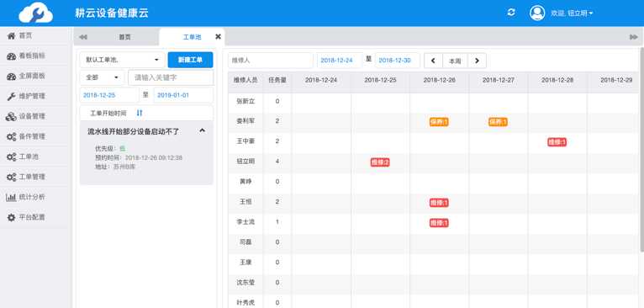Go to next week arrow
Image resolution: width=644 pixels, height=308 pixels.
click(478, 61)
